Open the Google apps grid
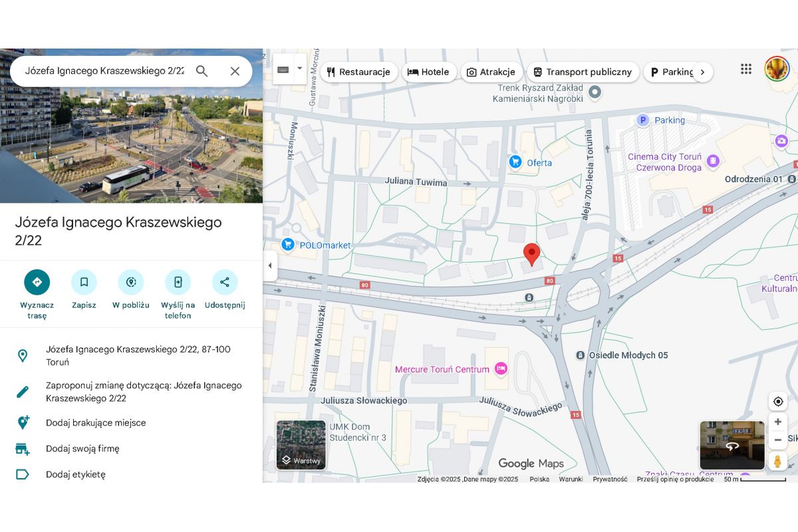 click(x=746, y=69)
